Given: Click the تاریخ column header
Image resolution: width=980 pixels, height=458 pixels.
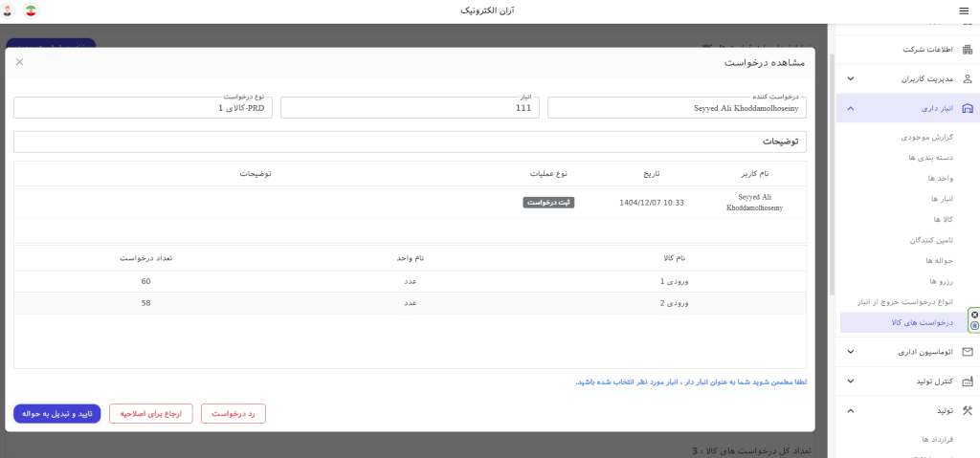Looking at the screenshot, I should click(651, 174).
